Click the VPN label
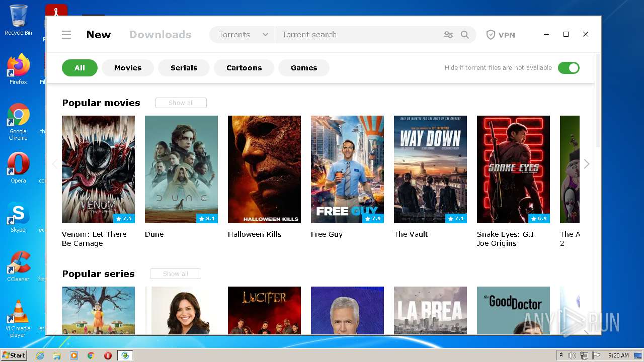644x362 pixels. click(x=507, y=35)
